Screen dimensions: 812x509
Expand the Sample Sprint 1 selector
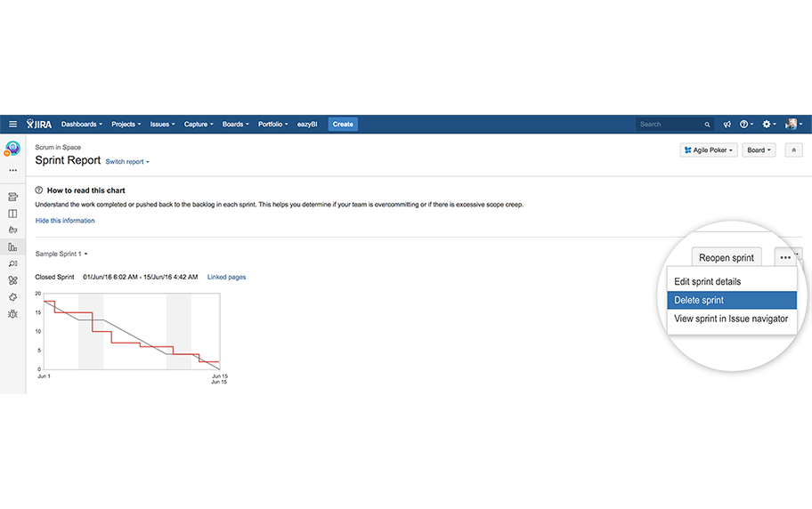pyautogui.click(x=61, y=254)
